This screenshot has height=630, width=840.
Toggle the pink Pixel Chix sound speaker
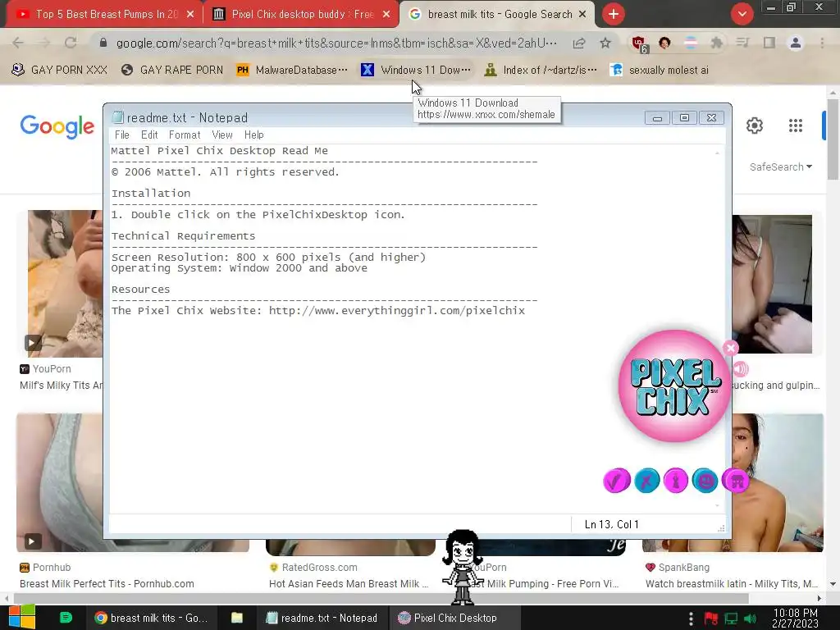(741, 368)
